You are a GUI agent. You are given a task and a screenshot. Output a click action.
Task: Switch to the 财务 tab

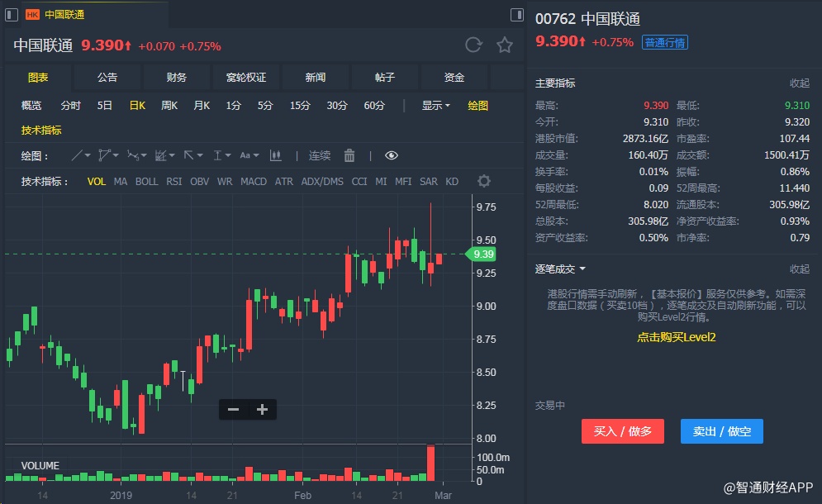(177, 78)
